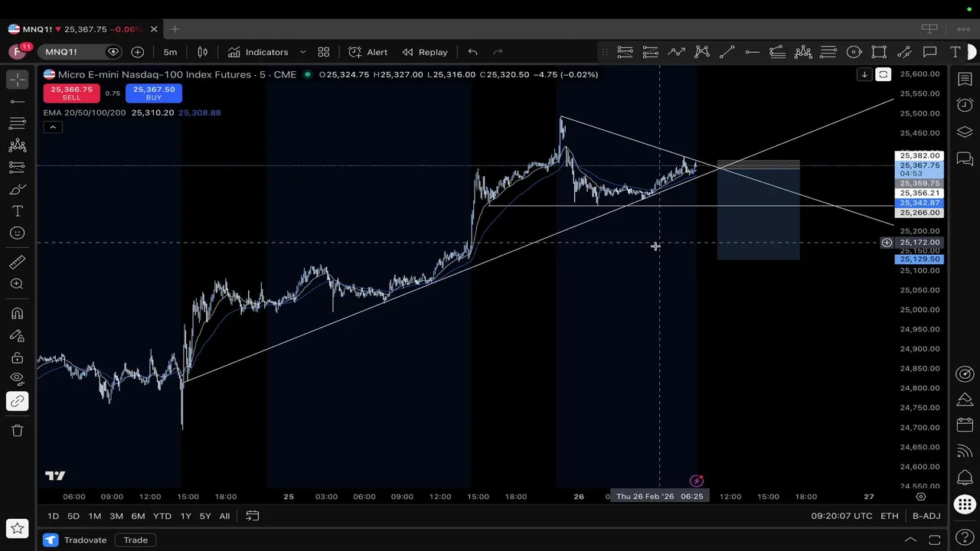Viewport: 980px width, 551px height.
Task: Open the calendar panel in right sidebar
Action: pos(965,425)
